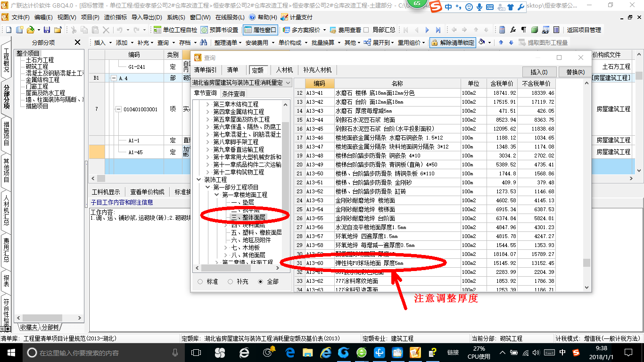This screenshot has width=644, height=362.
Task: Click the delete X toolbar icon
Action: coord(106,30)
